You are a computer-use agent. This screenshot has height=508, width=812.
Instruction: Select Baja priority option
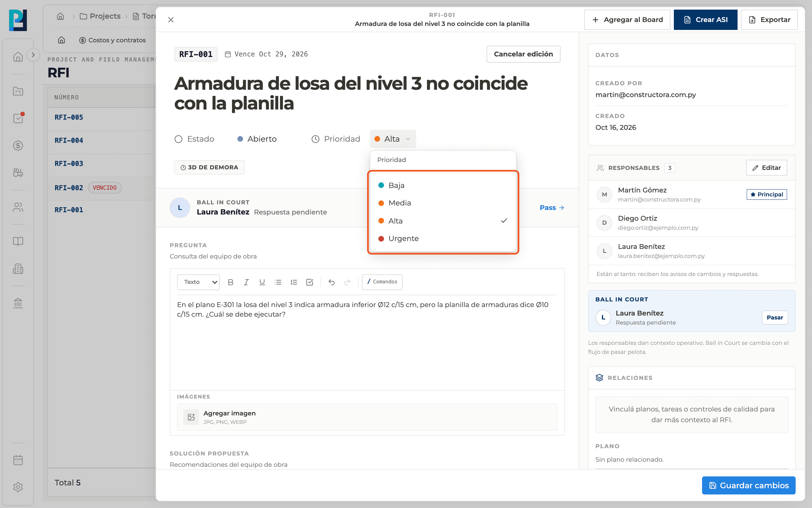click(443, 185)
